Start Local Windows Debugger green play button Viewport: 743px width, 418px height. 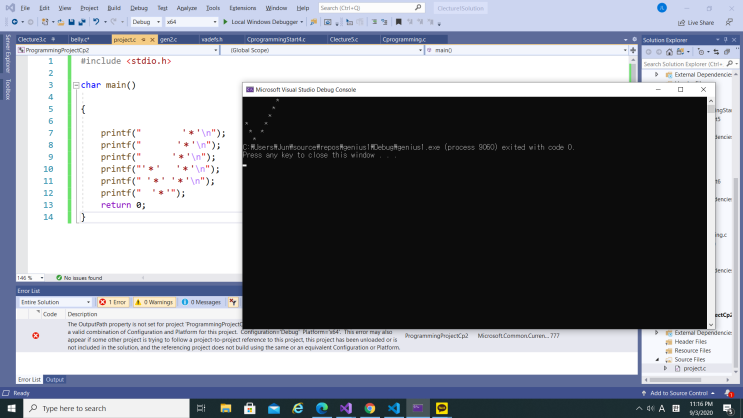(x=226, y=22)
